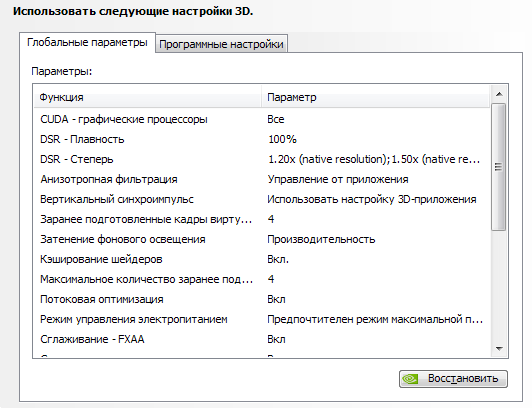Toggle Потоковая оптимизация value Вкл
The height and width of the screenshot is (408, 532).
pos(276,299)
